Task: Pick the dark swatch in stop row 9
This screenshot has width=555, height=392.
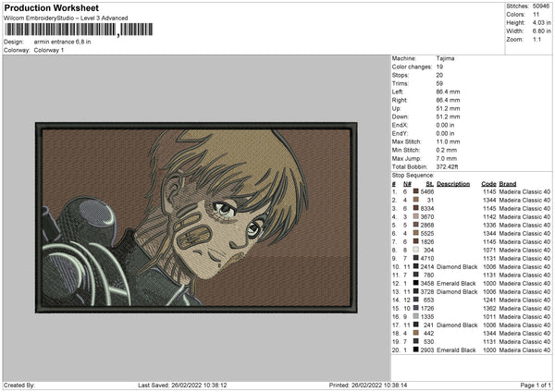Action: (x=416, y=258)
